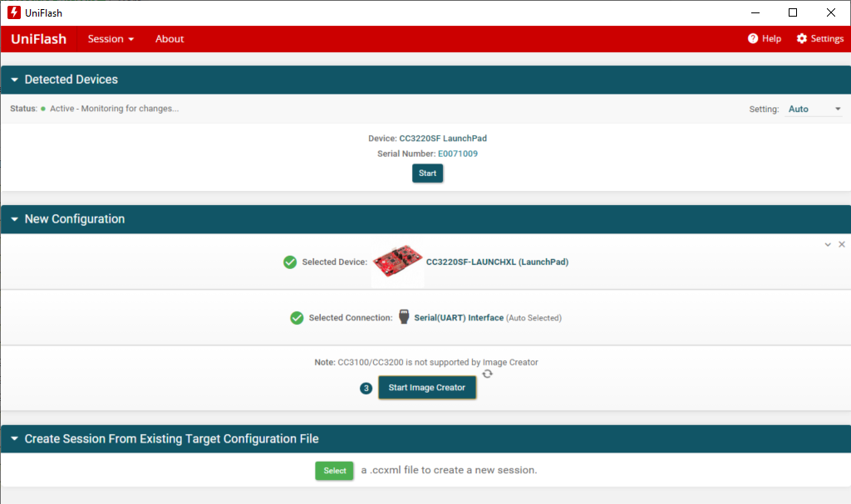Click the UniFlash brand logo text

(38, 39)
